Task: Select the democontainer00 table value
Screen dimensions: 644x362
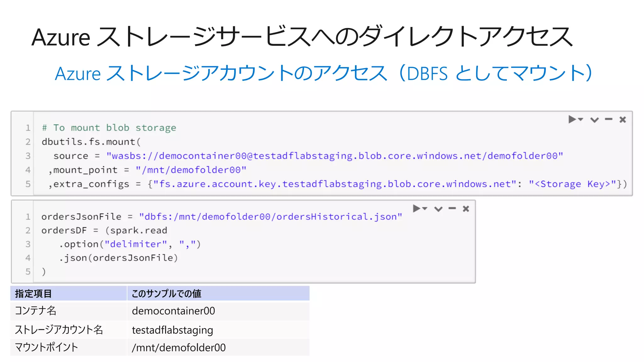Action: [x=173, y=311]
